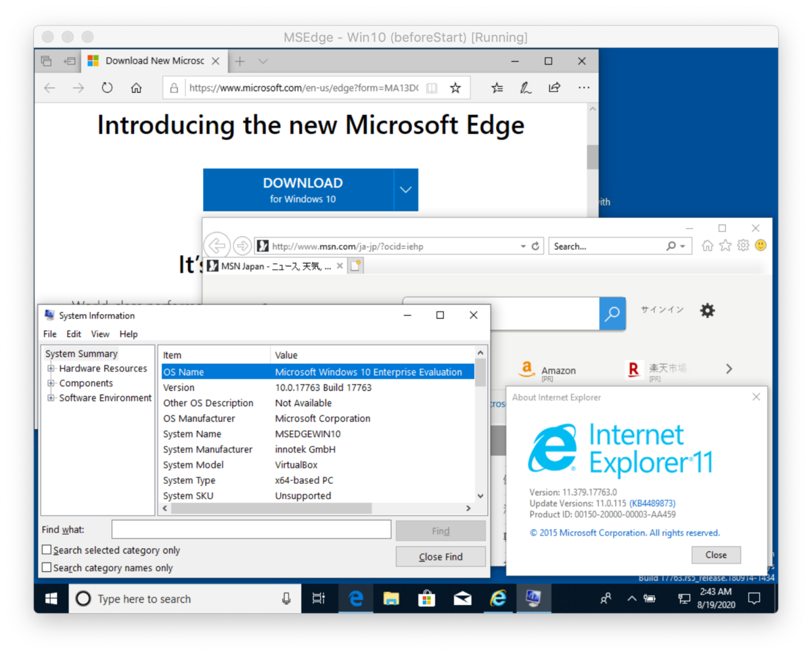The width and height of the screenshot is (812, 655).
Task: Open reading view in Edge address bar
Action: [x=432, y=88]
